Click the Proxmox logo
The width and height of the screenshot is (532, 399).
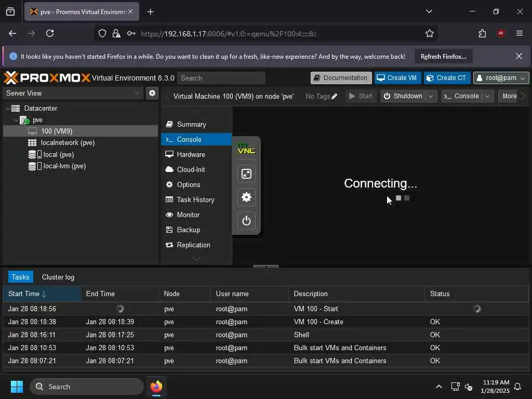47,78
